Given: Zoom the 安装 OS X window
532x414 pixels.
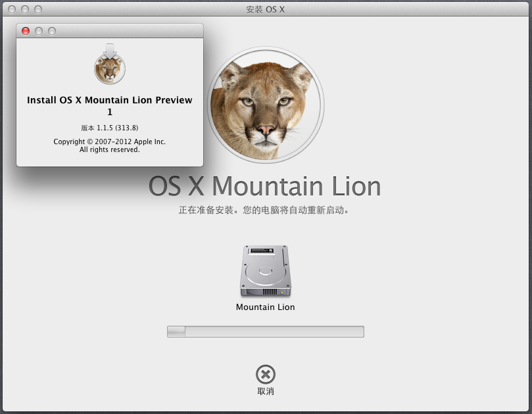Looking at the screenshot, I should pos(38,9).
